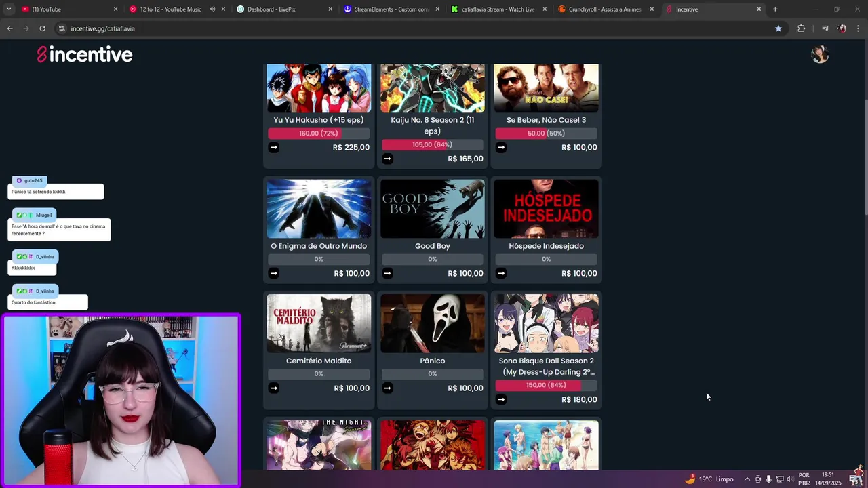Open arrow button on Yu Yu Hakusho card
The width and height of the screenshot is (868, 488).
click(x=273, y=147)
